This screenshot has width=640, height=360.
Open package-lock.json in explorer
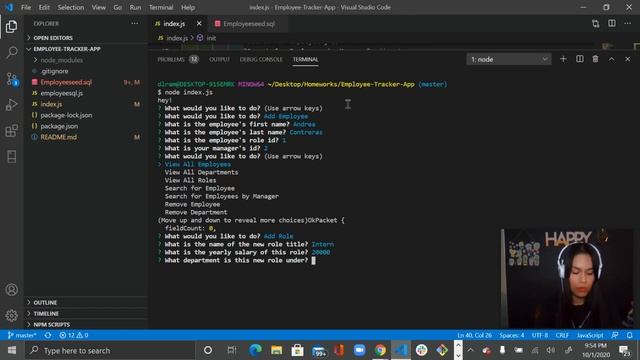point(86,115)
